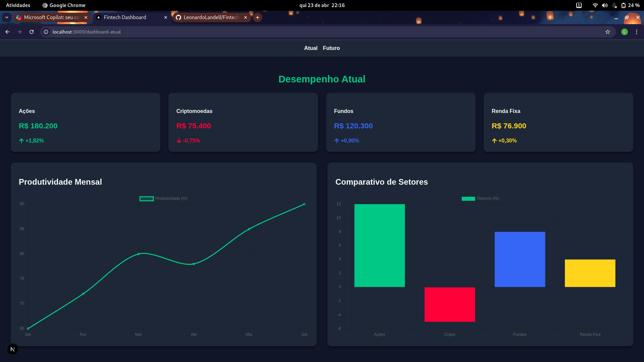This screenshot has height=362, width=644.
Task: Open Chrome's three-dot menu
Action: (x=636, y=32)
